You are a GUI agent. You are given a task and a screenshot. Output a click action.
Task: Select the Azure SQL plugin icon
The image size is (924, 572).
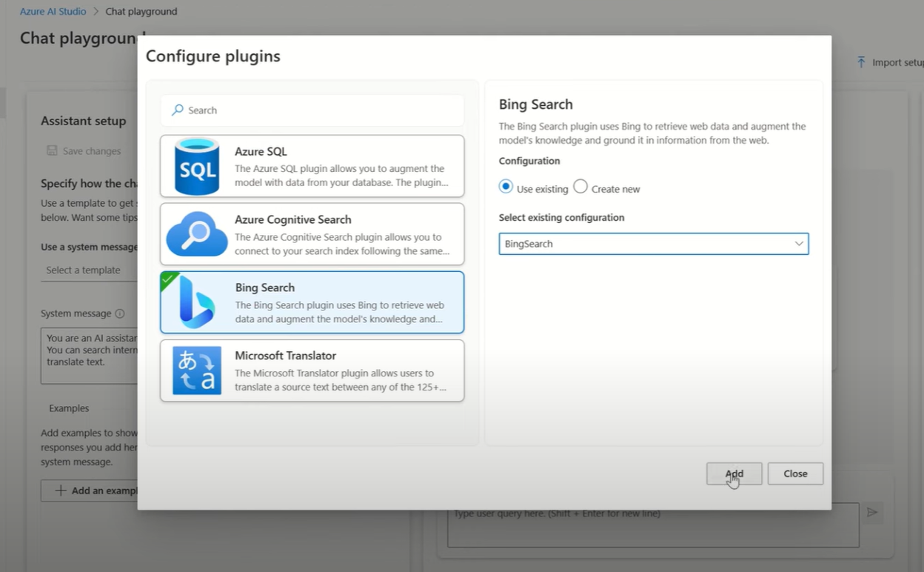pos(196,165)
